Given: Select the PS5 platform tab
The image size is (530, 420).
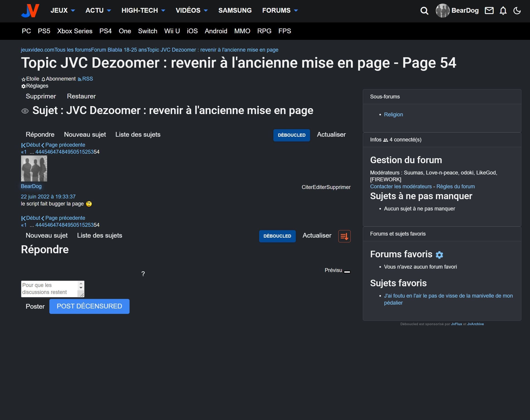Looking at the screenshot, I should point(44,31).
